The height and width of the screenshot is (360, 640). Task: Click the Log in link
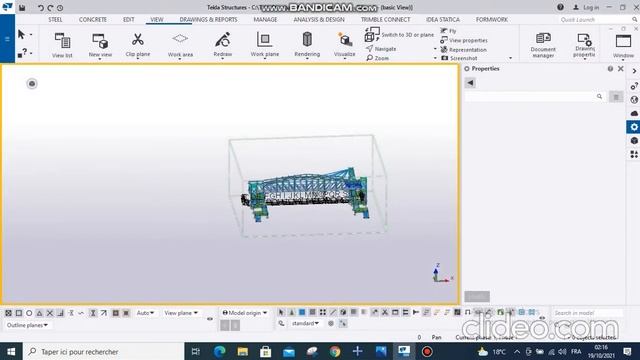click(586, 7)
